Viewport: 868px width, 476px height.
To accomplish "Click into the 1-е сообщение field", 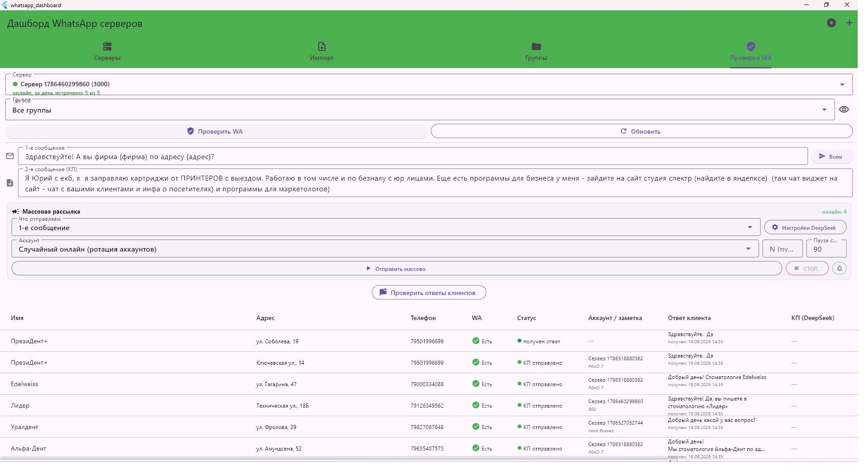I will [x=413, y=156].
